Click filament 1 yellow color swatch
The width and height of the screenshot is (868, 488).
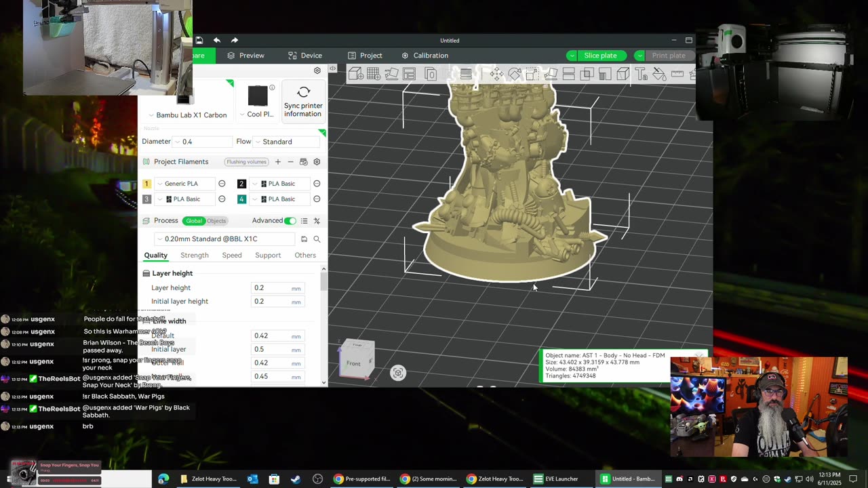click(x=146, y=184)
